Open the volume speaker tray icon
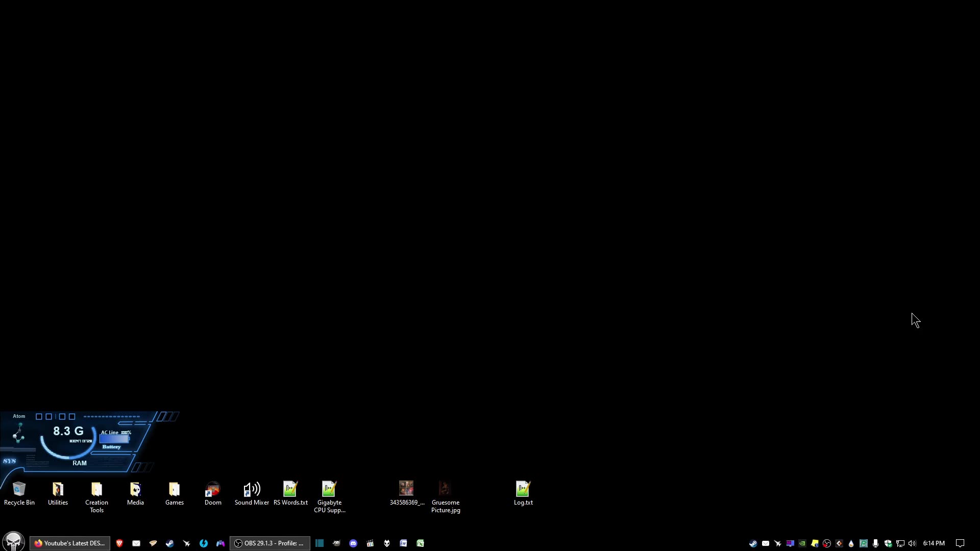 coord(912,543)
